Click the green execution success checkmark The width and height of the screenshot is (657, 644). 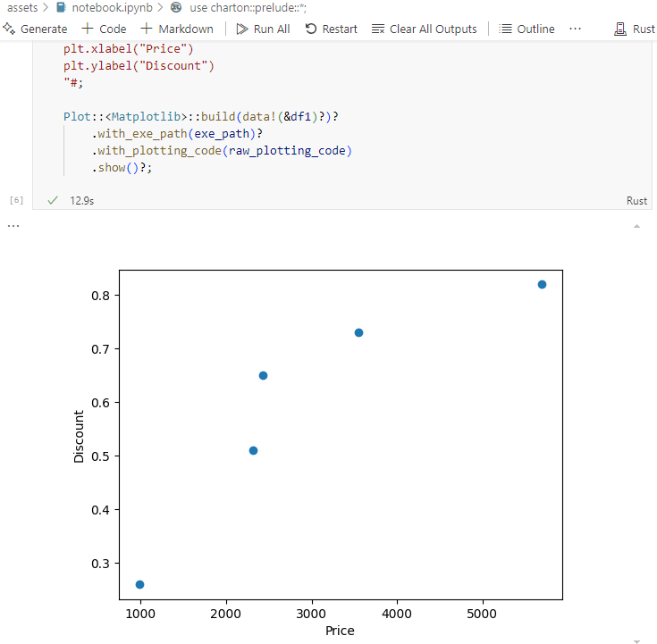click(52, 201)
